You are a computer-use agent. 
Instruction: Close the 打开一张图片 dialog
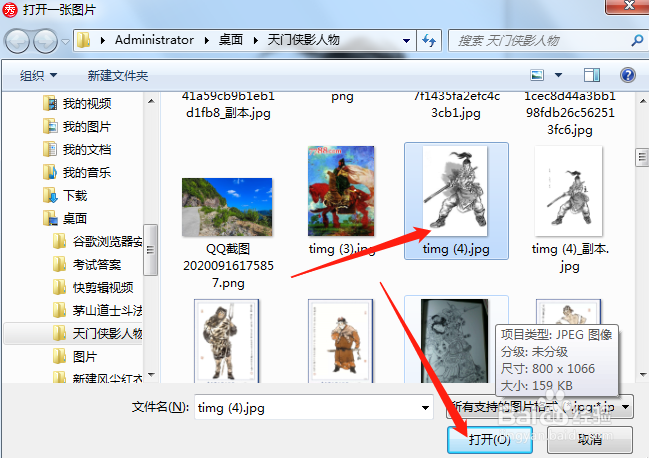pyautogui.click(x=627, y=6)
